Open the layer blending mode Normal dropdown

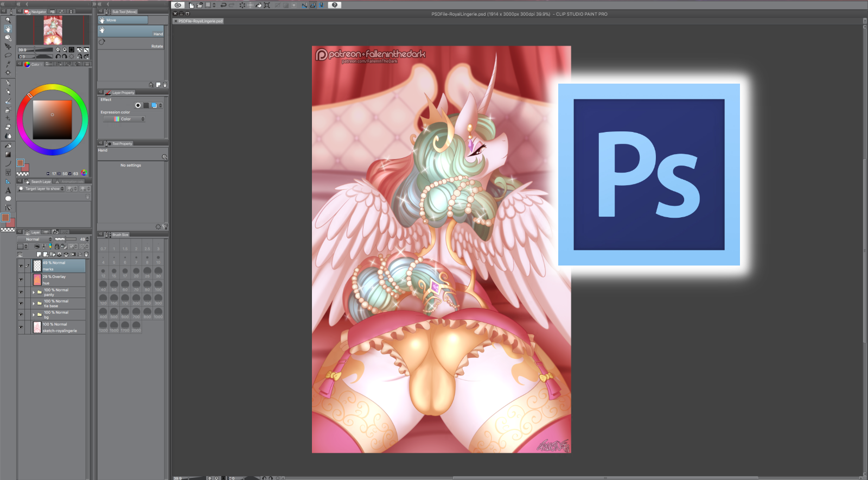(35, 239)
